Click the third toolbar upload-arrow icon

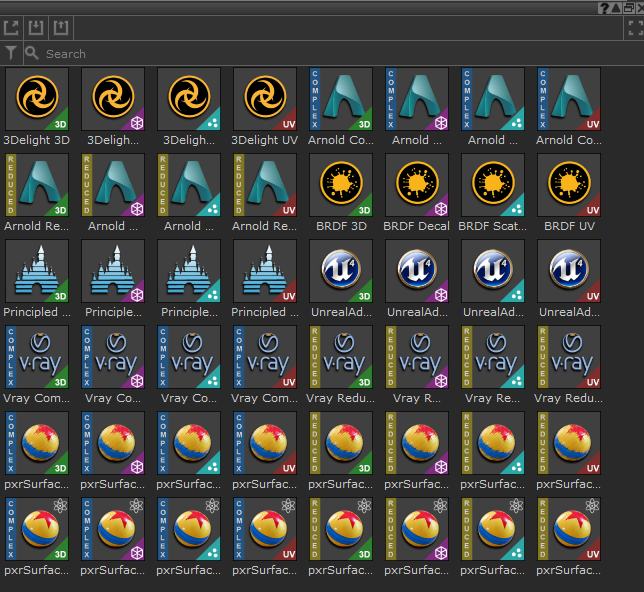(61, 28)
